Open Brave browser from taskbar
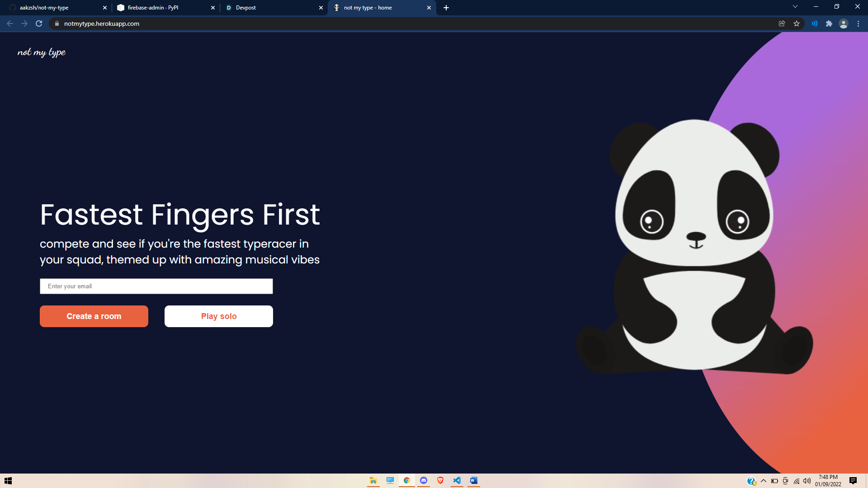Screen dimensions: 868x488 point(440,480)
